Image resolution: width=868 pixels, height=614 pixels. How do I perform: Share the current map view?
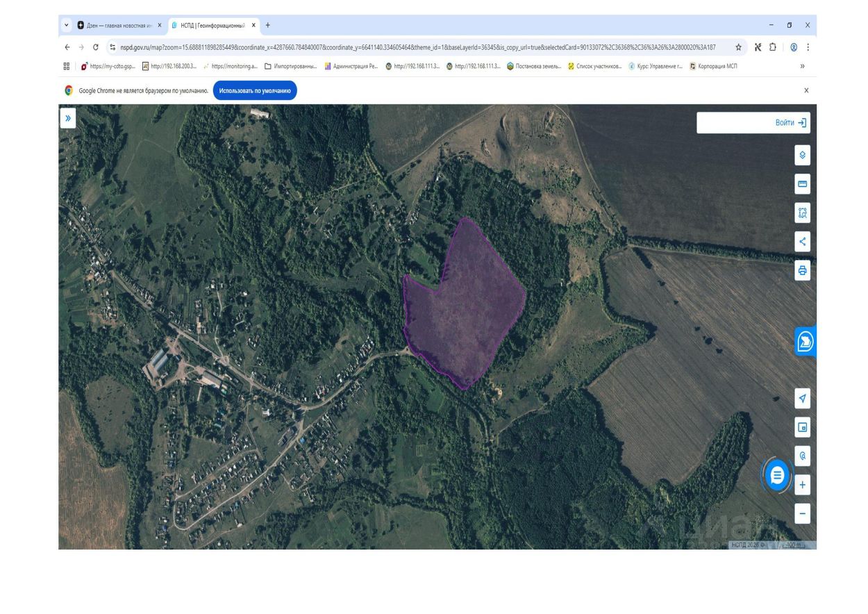[x=803, y=242]
